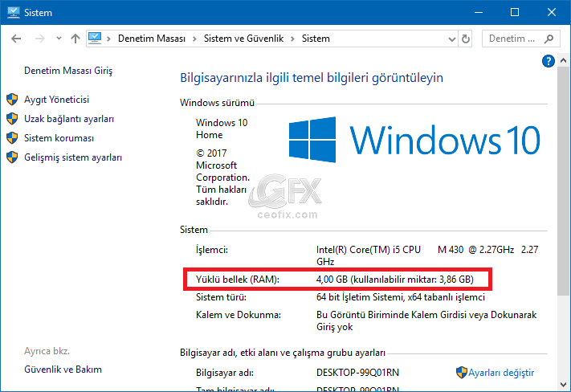Open the recent locations dropdown arrow

point(59,38)
